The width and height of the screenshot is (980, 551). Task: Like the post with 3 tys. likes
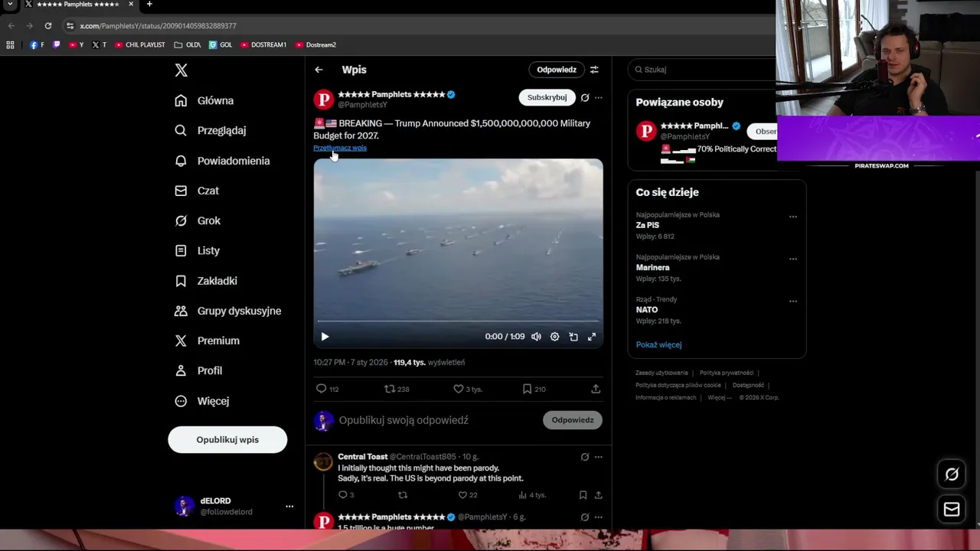(x=459, y=389)
